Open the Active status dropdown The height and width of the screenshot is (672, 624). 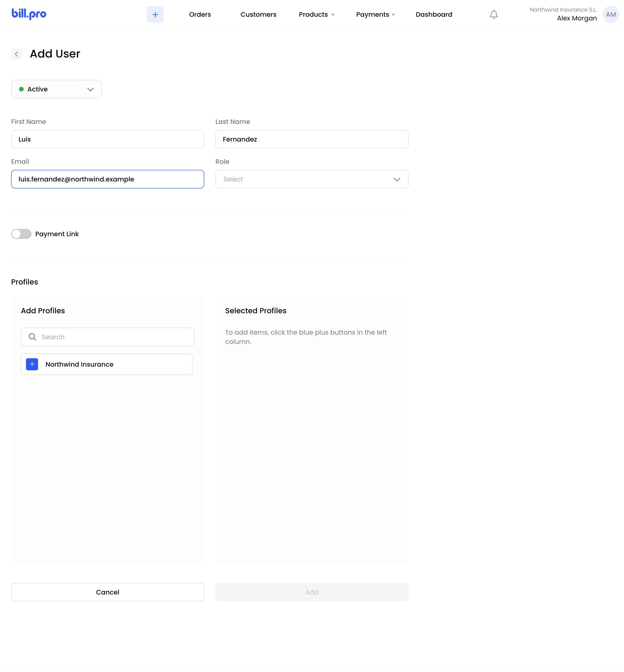click(57, 89)
